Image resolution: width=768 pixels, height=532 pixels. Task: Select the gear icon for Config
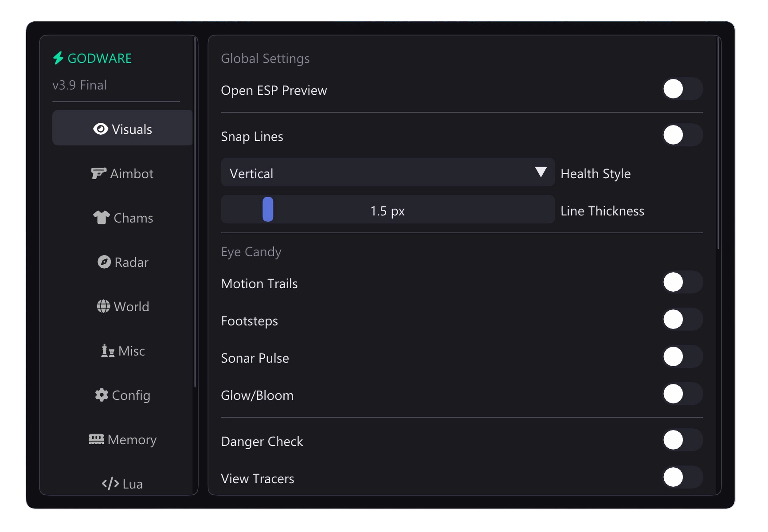click(x=101, y=395)
